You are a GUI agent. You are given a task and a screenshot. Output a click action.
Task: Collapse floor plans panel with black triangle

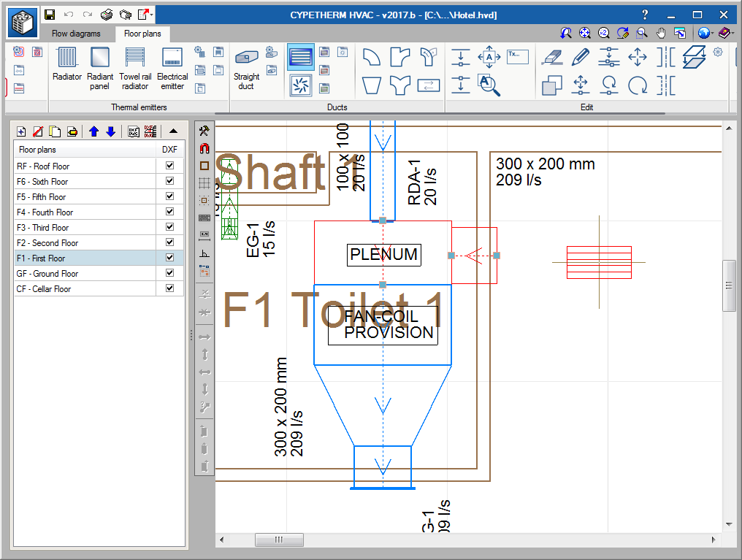(x=173, y=131)
